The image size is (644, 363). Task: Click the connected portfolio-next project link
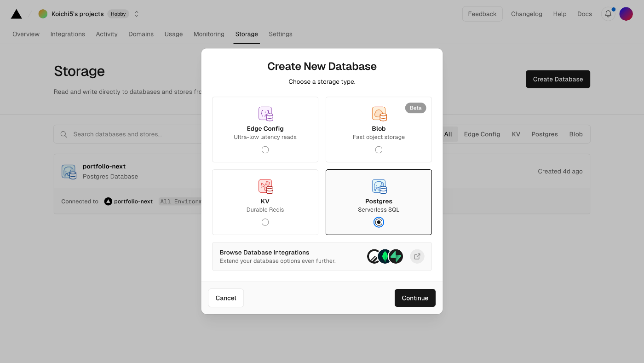133,201
